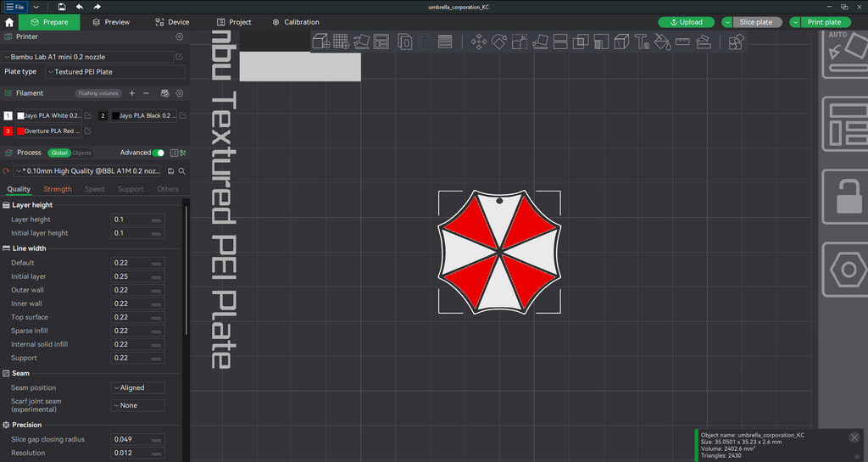Screen dimensions: 868x462
Task: Select the Move tool
Action: [479, 42]
